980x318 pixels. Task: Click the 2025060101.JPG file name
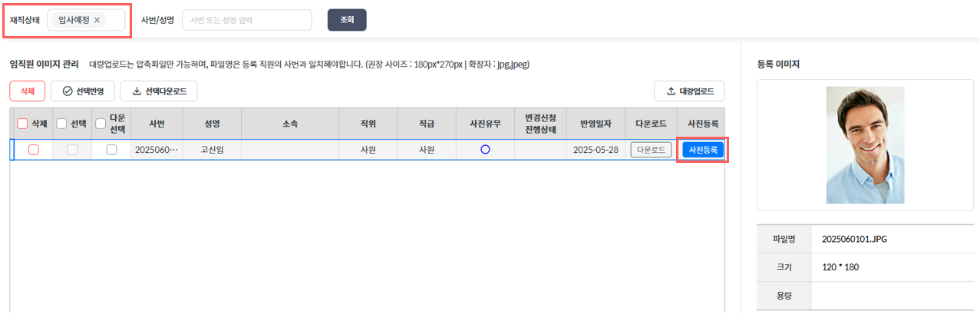(854, 239)
